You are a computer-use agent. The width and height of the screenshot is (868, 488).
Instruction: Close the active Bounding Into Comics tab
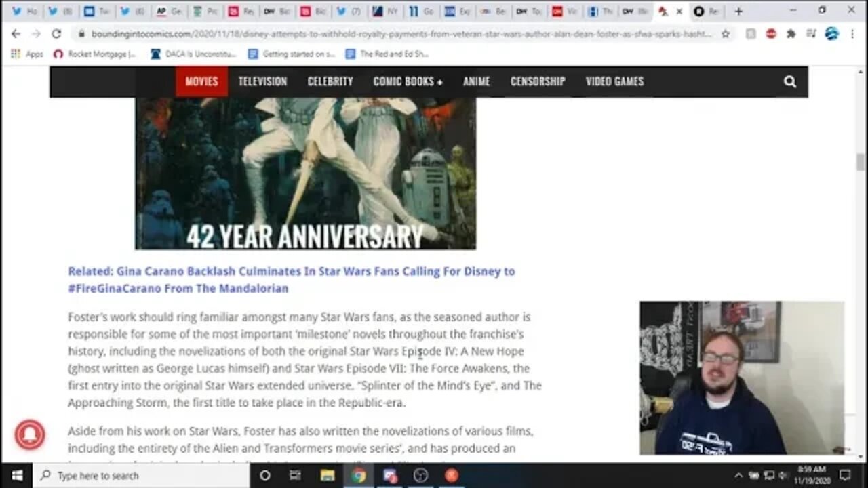click(x=679, y=12)
